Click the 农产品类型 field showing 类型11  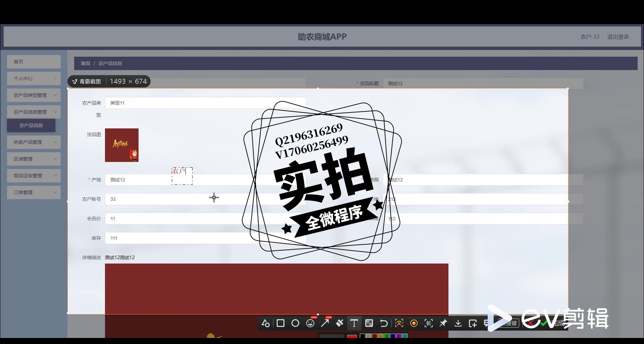pos(205,103)
